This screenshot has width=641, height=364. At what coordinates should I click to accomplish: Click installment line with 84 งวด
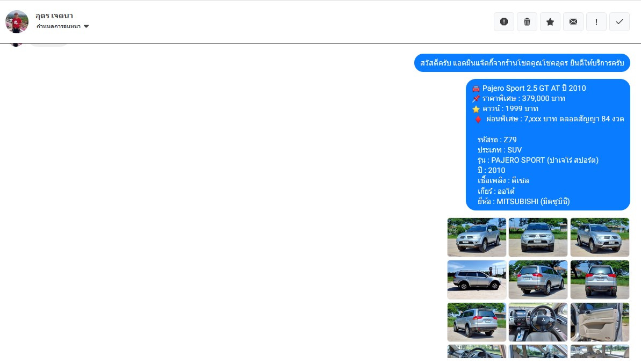[x=549, y=119]
